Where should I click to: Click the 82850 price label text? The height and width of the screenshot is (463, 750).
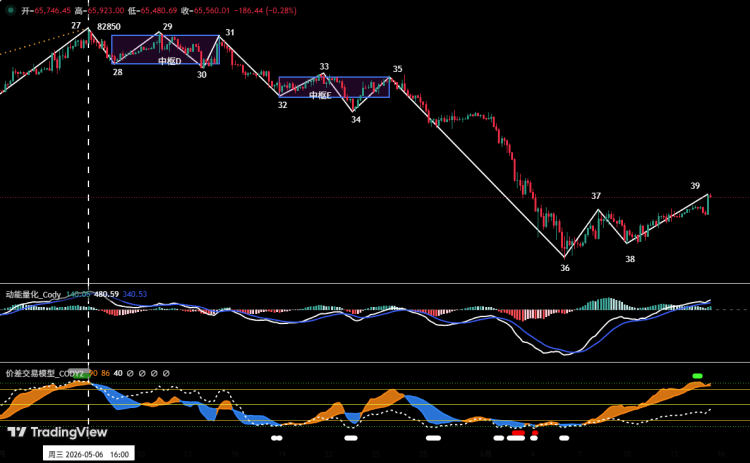tap(109, 27)
